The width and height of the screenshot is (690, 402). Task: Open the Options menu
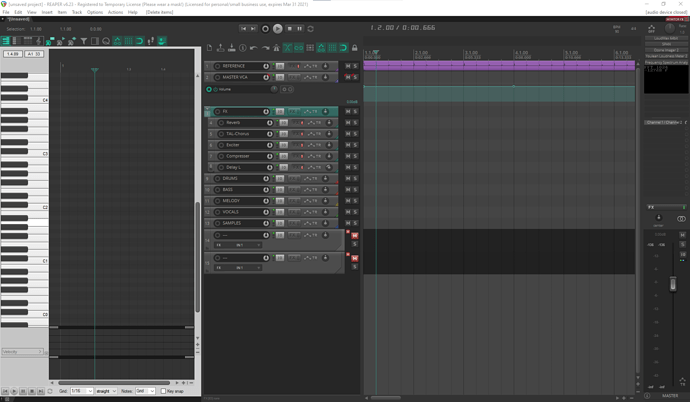point(95,12)
